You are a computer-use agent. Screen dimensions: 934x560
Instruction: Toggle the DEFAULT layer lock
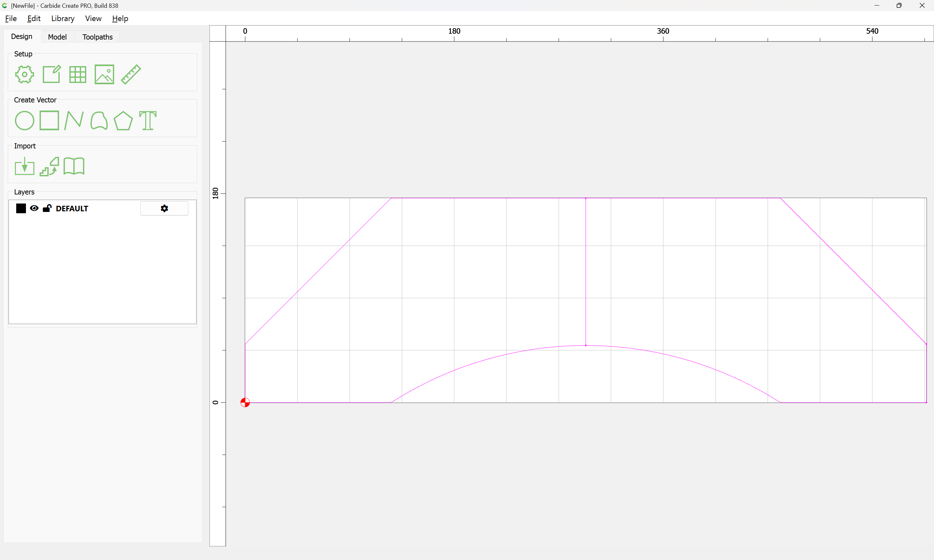47,208
